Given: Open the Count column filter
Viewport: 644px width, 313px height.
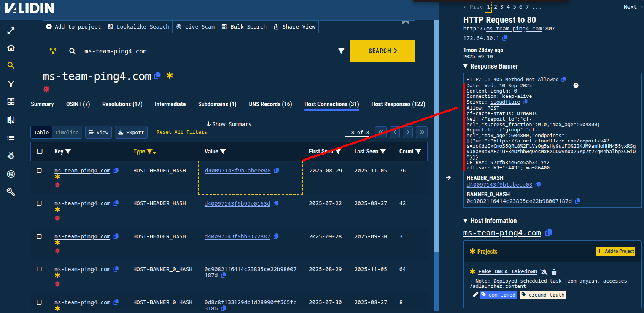Looking at the screenshot, I should (418, 152).
